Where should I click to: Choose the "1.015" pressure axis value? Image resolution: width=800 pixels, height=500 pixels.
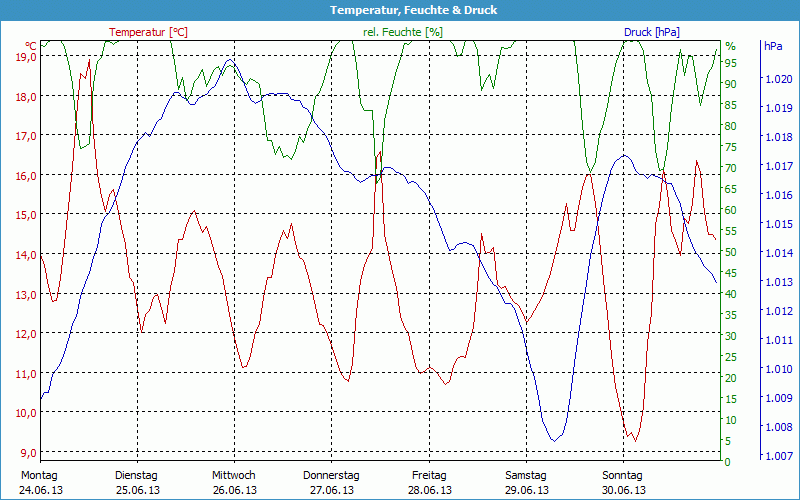(x=779, y=224)
